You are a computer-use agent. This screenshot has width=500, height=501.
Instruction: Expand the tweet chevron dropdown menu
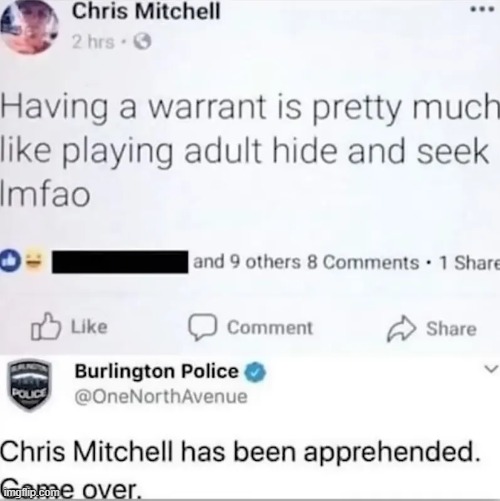coord(491,369)
